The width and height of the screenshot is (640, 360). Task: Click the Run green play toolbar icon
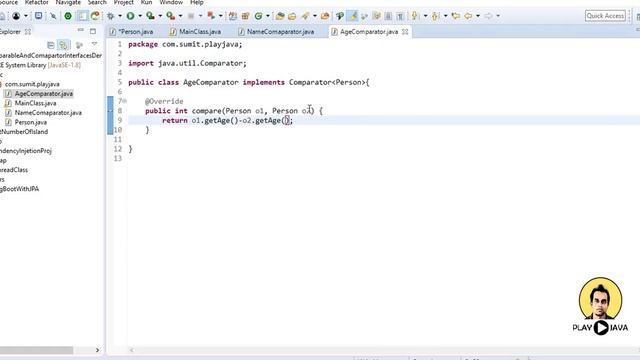[x=131, y=16]
